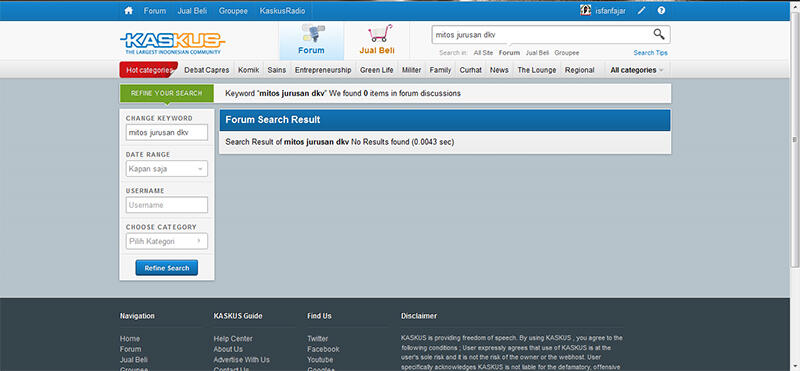800x371 pixels.
Task: Open footer Advertise With Us link
Action: 242,360
